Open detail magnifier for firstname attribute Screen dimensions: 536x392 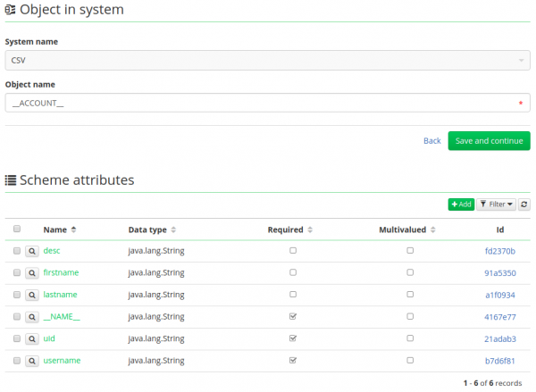coord(32,273)
